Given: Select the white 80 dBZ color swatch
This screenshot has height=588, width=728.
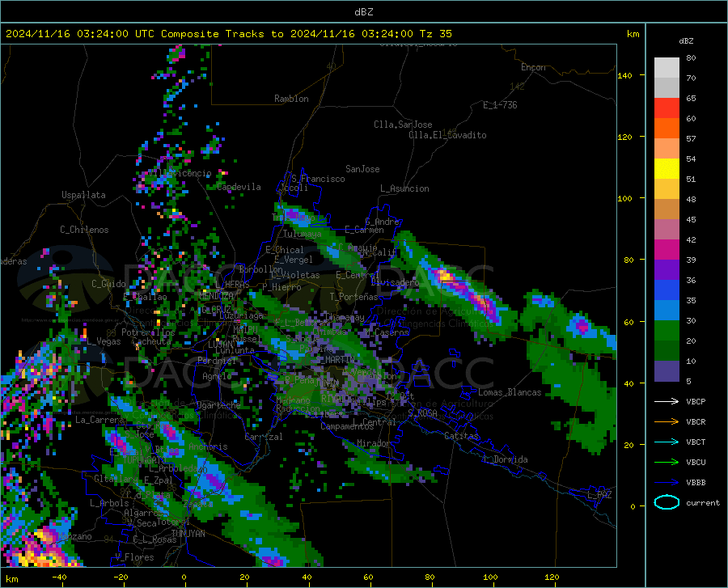Looking at the screenshot, I should point(667,68).
